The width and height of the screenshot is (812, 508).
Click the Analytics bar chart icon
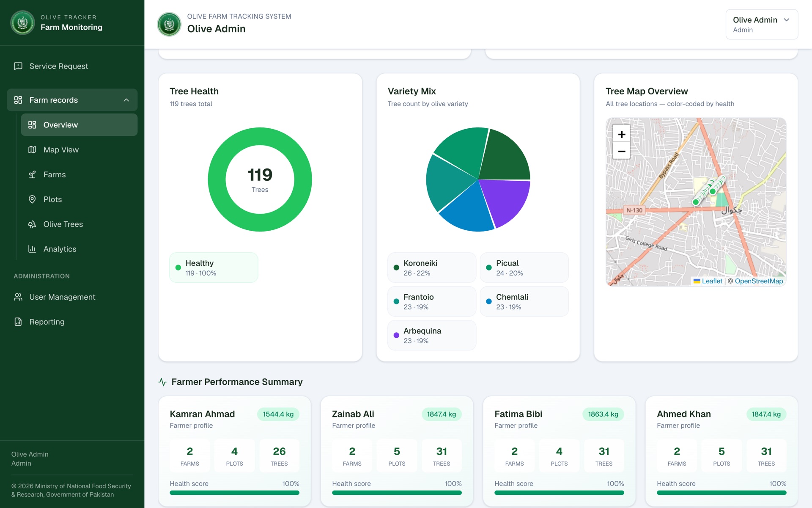[x=32, y=249]
